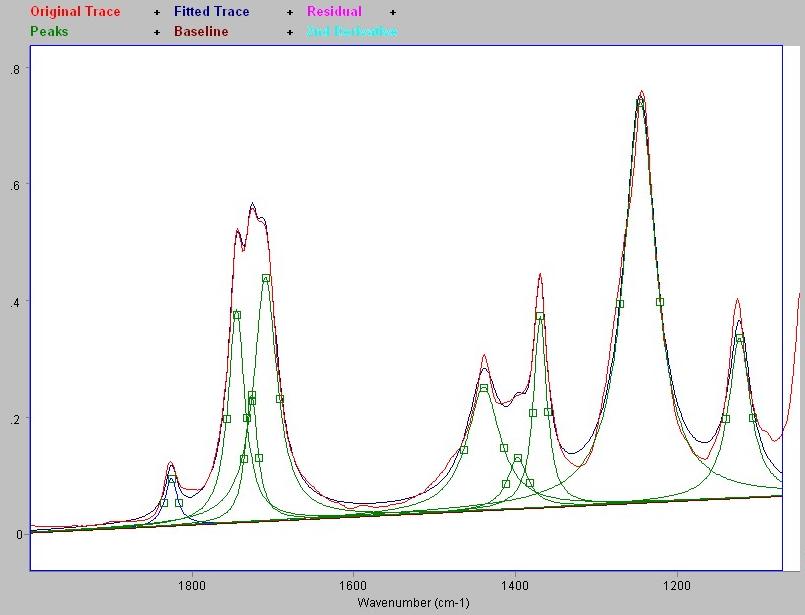Viewport: 805px width, 615px height.
Task: Grab the right width handle of the 1397 peak
Action: point(530,484)
